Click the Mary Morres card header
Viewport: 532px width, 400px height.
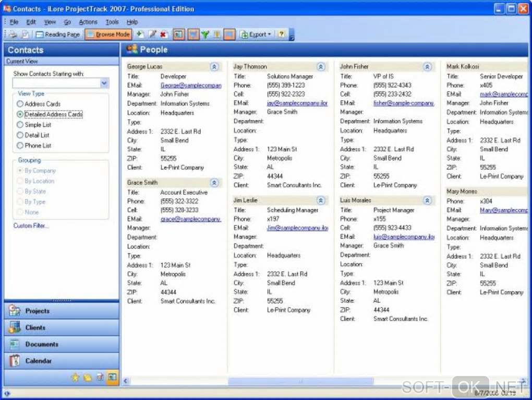[x=487, y=192]
